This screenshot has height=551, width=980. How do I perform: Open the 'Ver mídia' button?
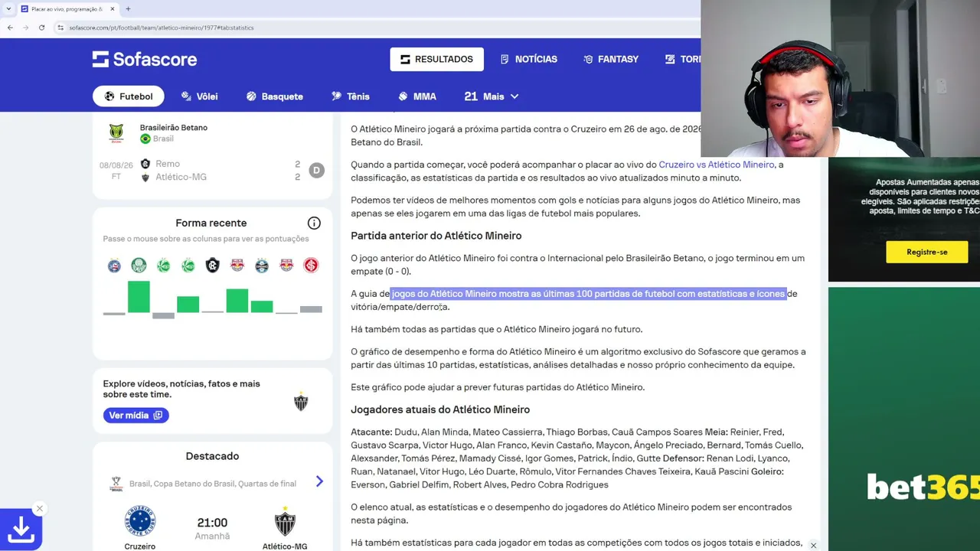click(136, 416)
